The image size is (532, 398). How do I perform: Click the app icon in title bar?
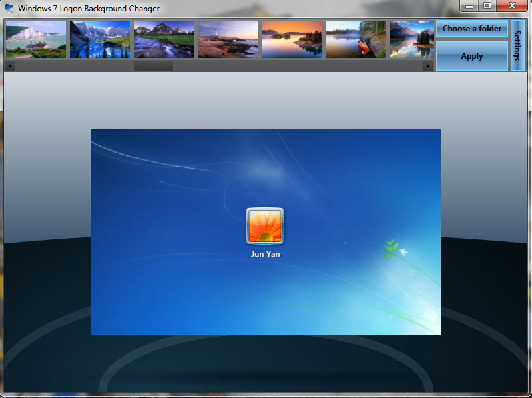(x=9, y=8)
